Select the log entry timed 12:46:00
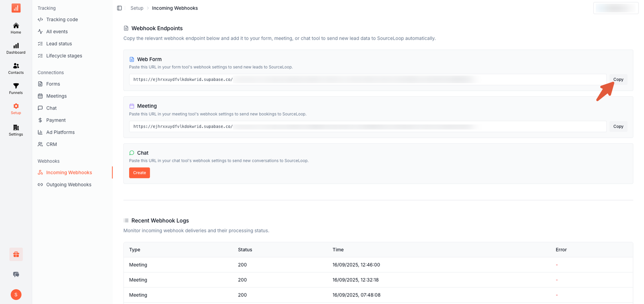The image size is (644, 304). pos(378,265)
